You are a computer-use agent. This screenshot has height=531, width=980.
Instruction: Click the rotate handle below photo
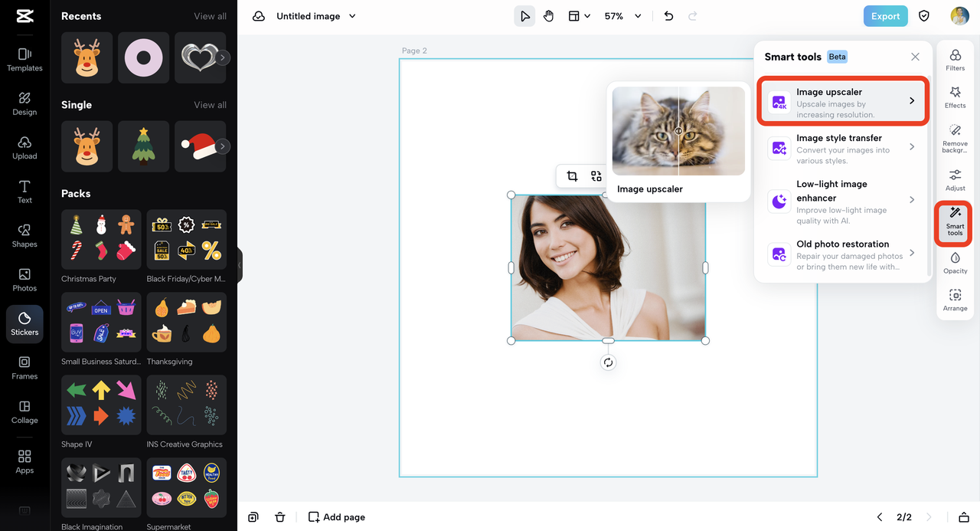coord(608,362)
